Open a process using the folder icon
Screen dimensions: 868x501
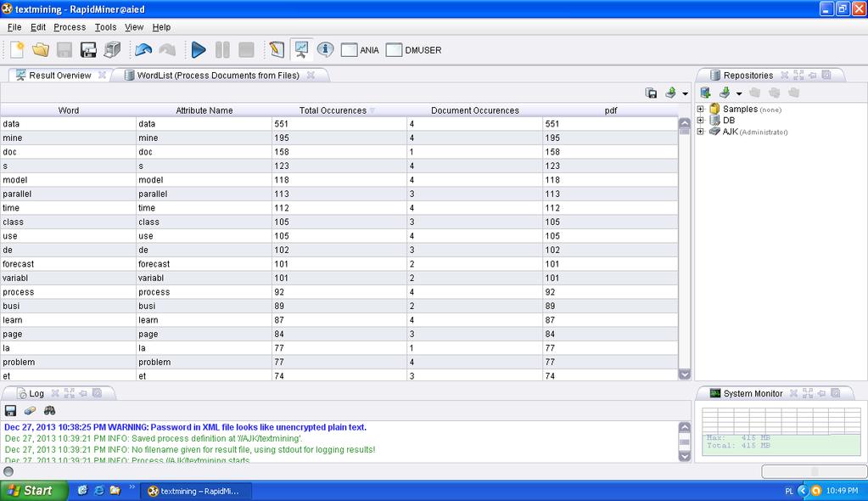pyautogui.click(x=41, y=50)
